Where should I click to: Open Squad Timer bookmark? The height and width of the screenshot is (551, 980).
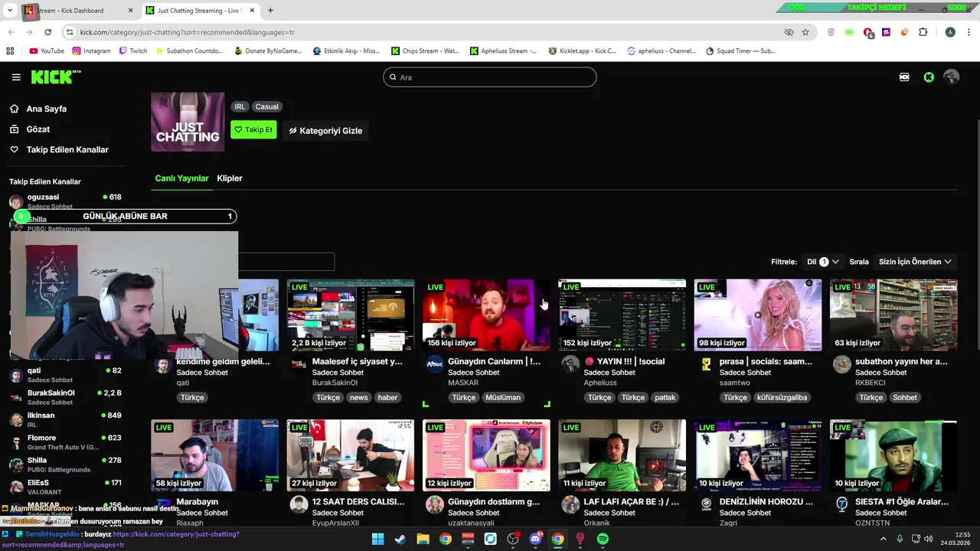coord(740,51)
